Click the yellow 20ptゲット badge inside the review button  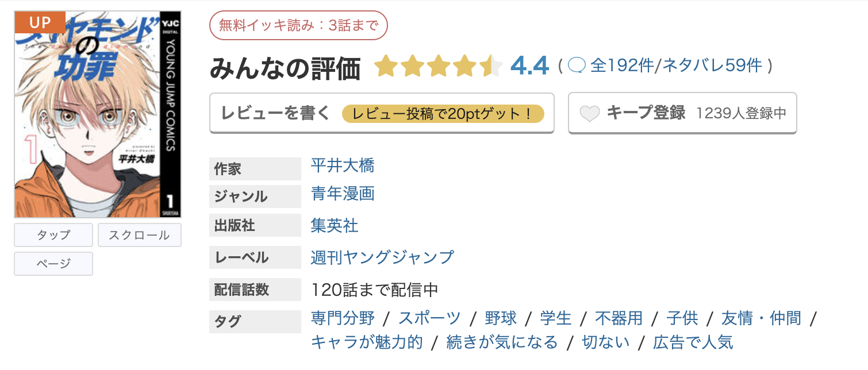pyautogui.click(x=444, y=114)
